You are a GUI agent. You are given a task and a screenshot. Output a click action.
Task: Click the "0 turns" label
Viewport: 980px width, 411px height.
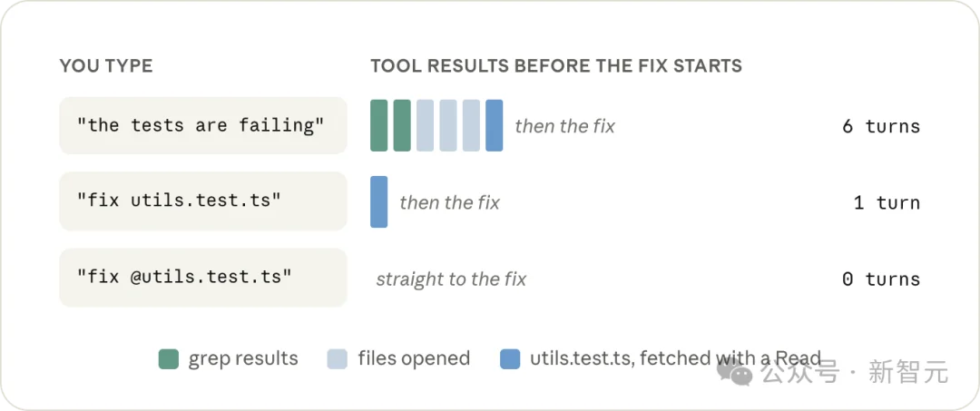[x=881, y=279]
